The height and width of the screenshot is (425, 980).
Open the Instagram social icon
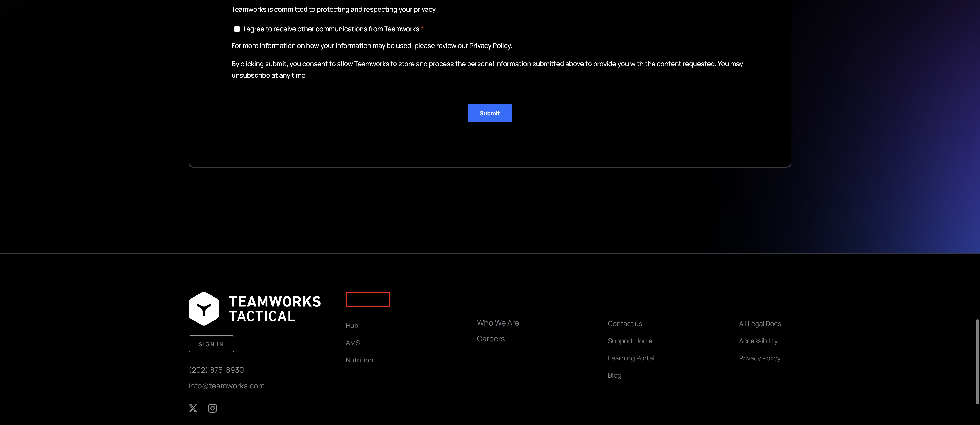click(x=212, y=408)
